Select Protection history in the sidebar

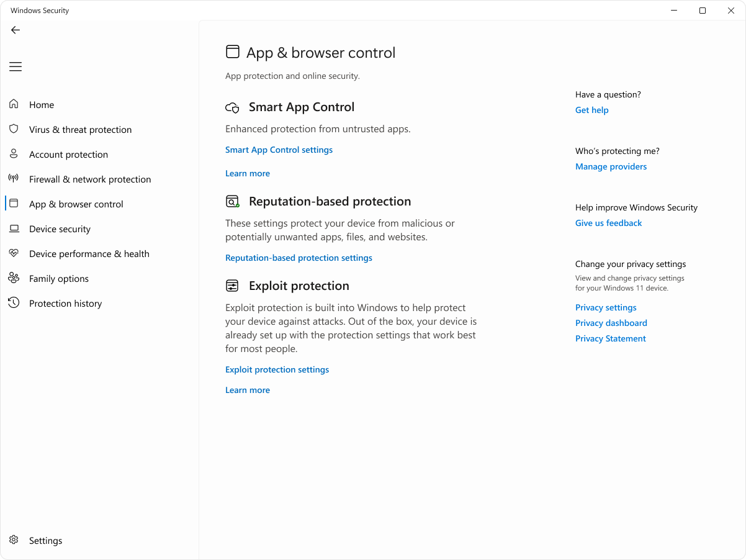pyautogui.click(x=65, y=303)
